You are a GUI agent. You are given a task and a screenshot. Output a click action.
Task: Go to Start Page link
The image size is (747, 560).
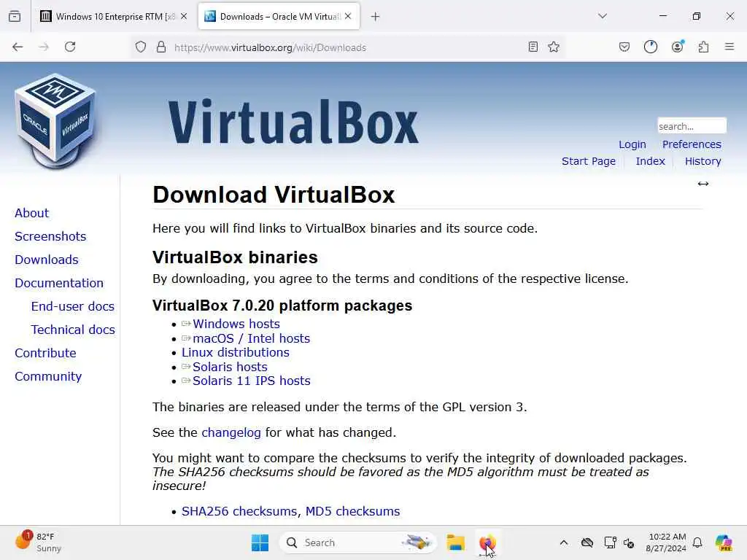click(589, 161)
